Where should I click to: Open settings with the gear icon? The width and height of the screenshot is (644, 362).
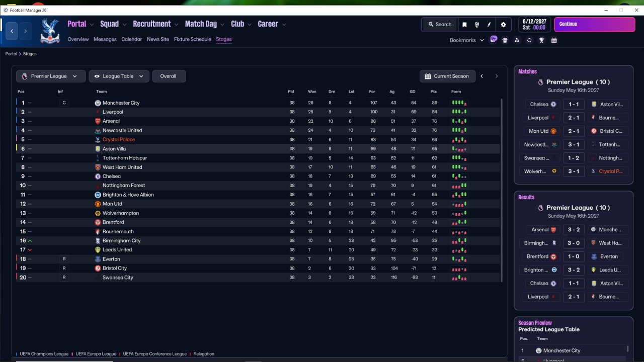coord(503,24)
